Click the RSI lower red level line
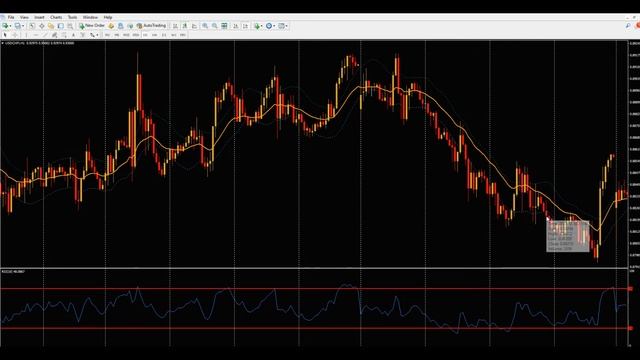 click(x=313, y=328)
